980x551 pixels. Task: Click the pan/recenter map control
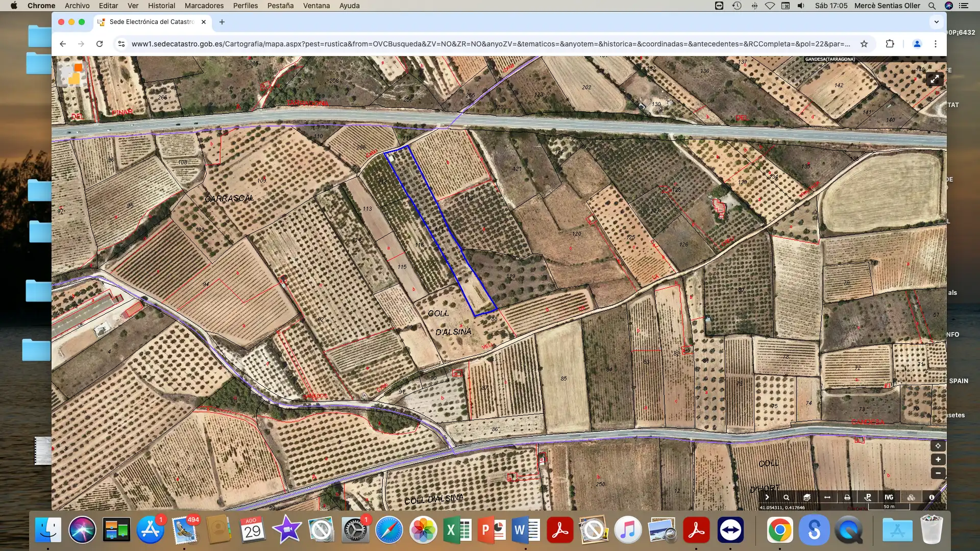pyautogui.click(x=938, y=446)
